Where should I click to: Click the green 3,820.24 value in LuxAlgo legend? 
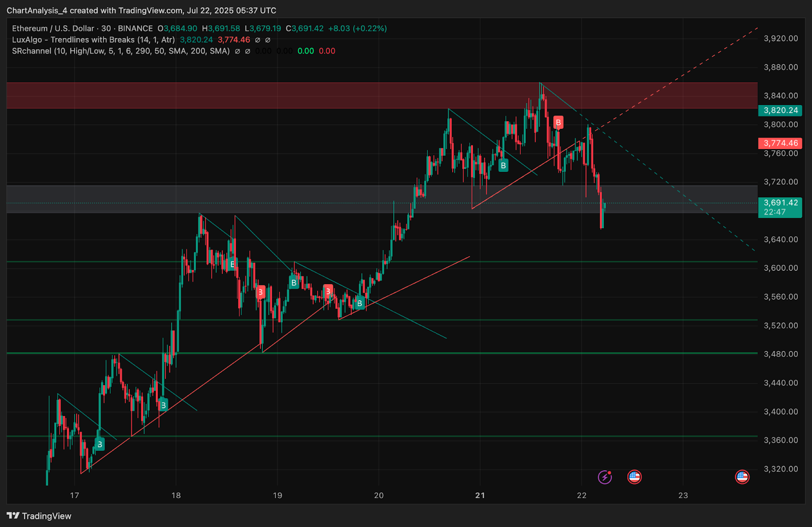[196, 40]
